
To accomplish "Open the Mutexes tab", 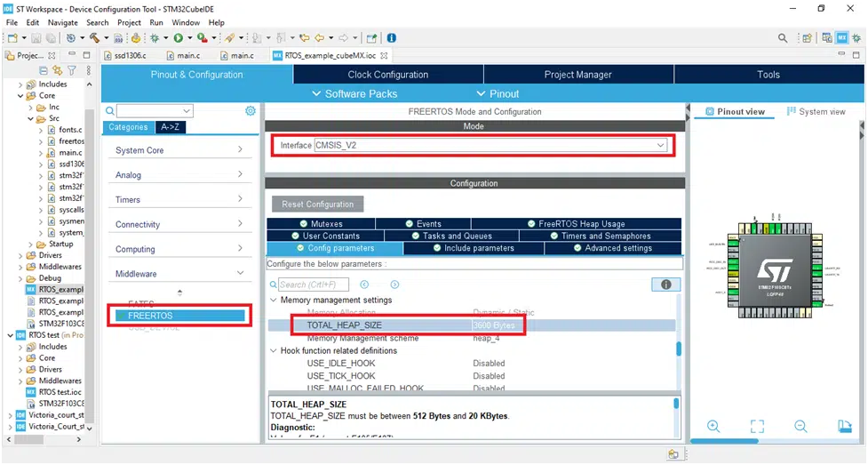I will [x=321, y=224].
